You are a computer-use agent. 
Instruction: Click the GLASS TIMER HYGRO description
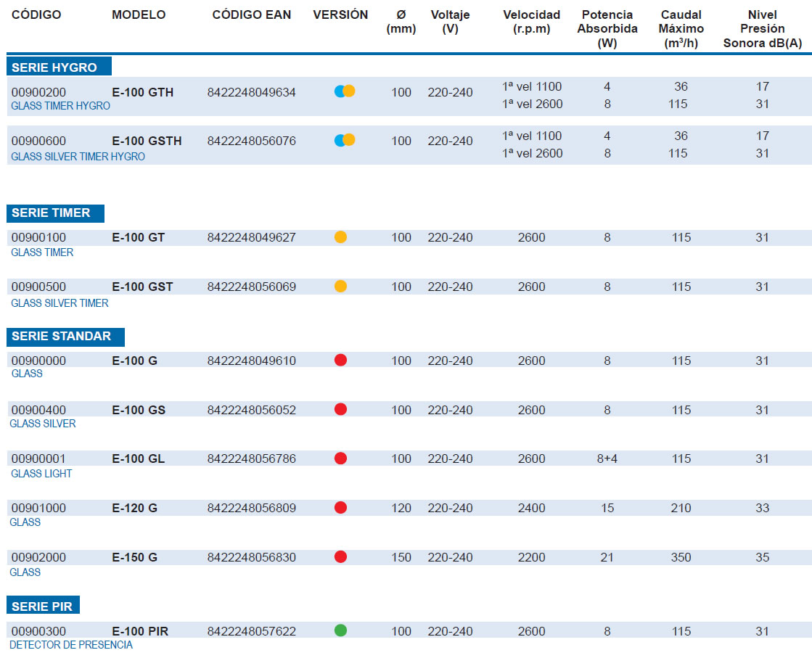click(x=60, y=106)
